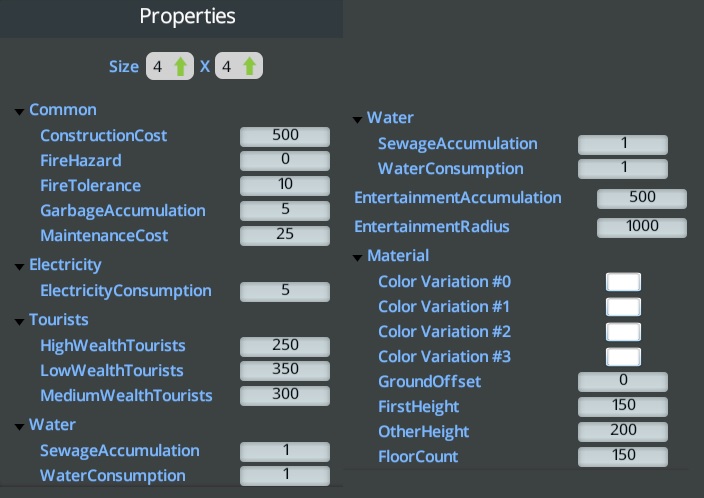Viewport: 704px width, 498px height.
Task: Collapse the Common section
Action: coord(20,111)
